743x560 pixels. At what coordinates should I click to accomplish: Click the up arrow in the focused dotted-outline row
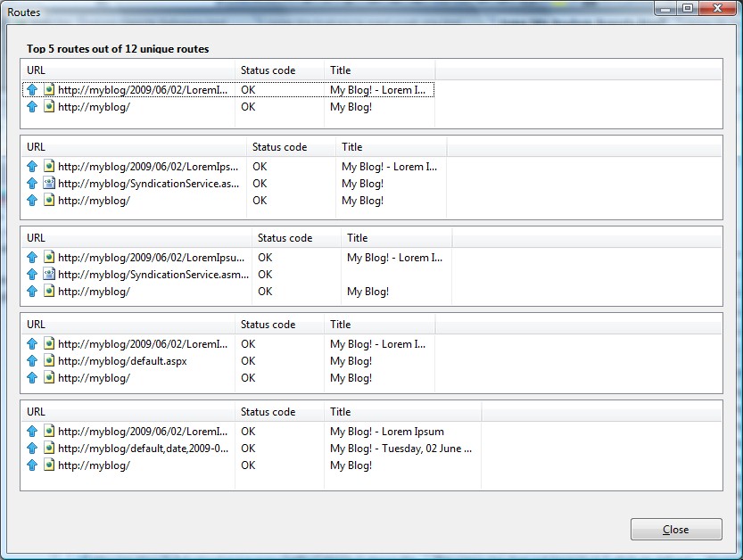tap(32, 90)
